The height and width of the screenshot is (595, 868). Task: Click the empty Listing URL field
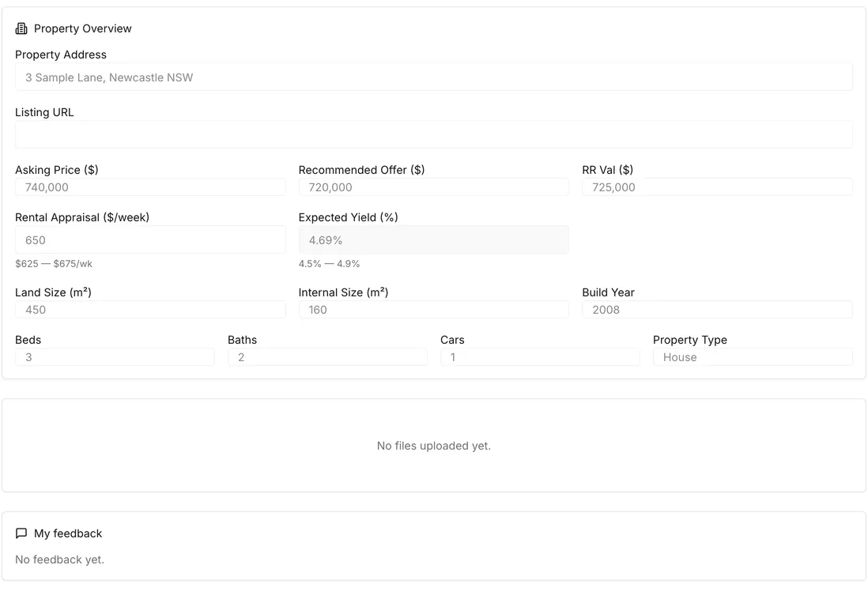[x=433, y=134]
